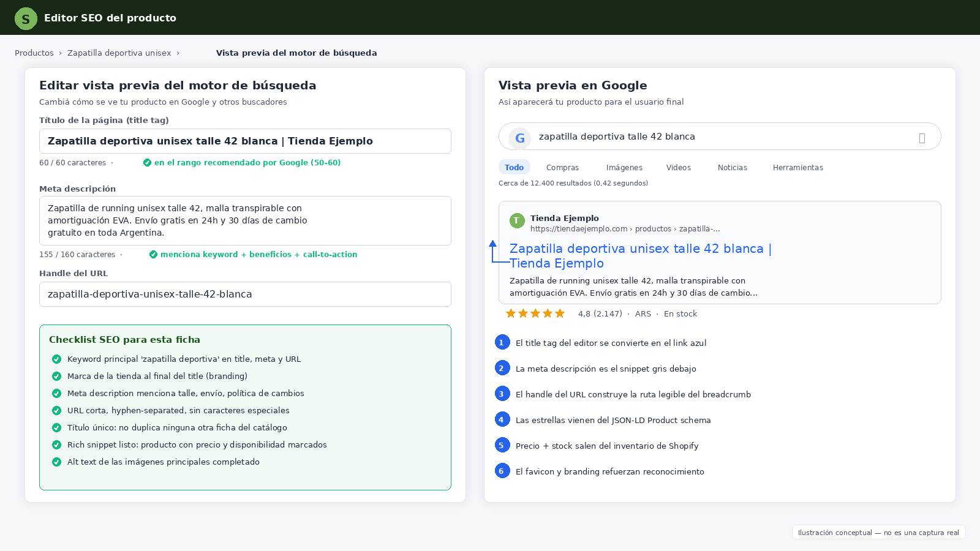Image resolution: width=980 pixels, height=551 pixels.
Task: Click the En stock availability text
Action: coord(680,313)
